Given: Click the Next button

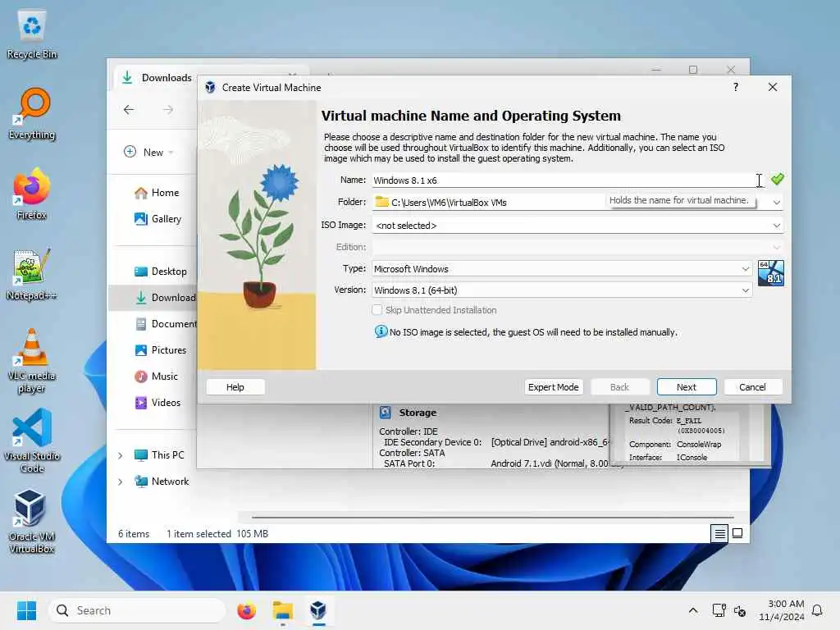Looking at the screenshot, I should (x=687, y=387).
